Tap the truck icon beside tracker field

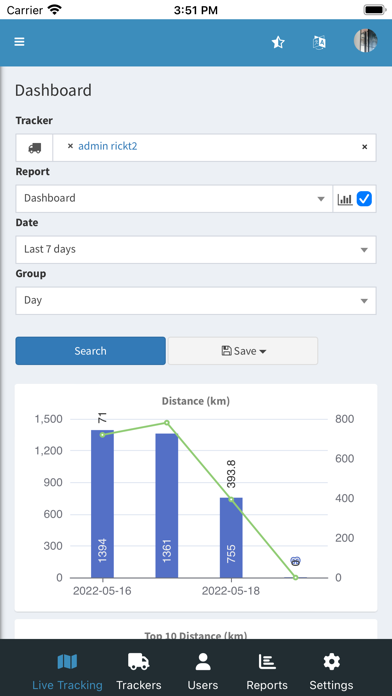35,148
